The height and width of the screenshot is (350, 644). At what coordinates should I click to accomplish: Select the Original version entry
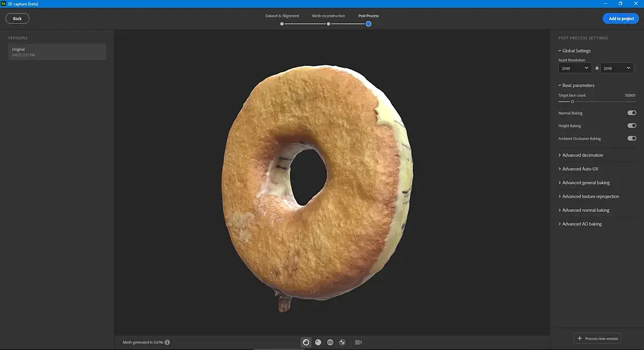tap(57, 52)
